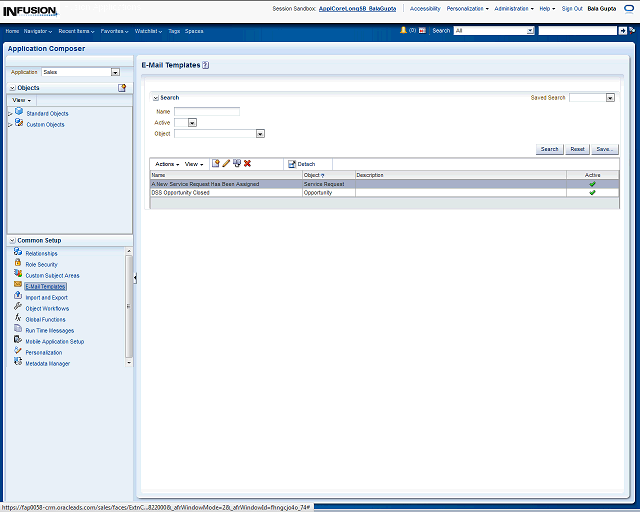Click the global search go arrow icon
The image size is (640, 512).
[623, 31]
